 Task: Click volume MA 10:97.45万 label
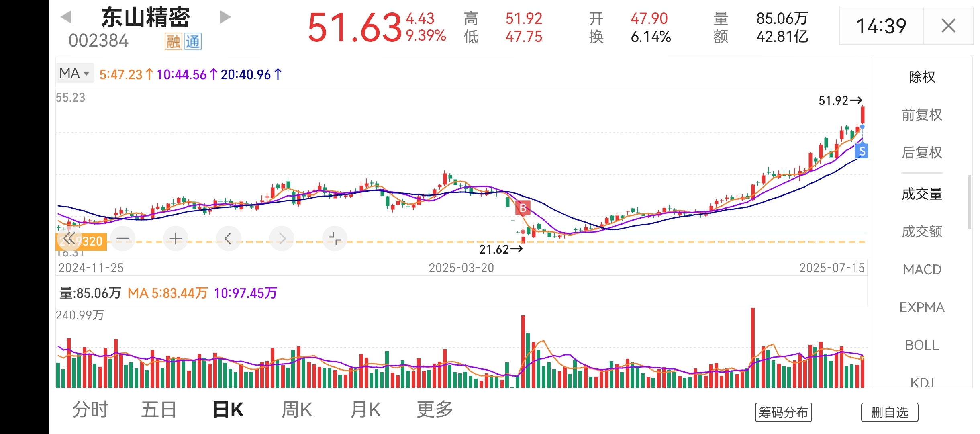point(245,293)
